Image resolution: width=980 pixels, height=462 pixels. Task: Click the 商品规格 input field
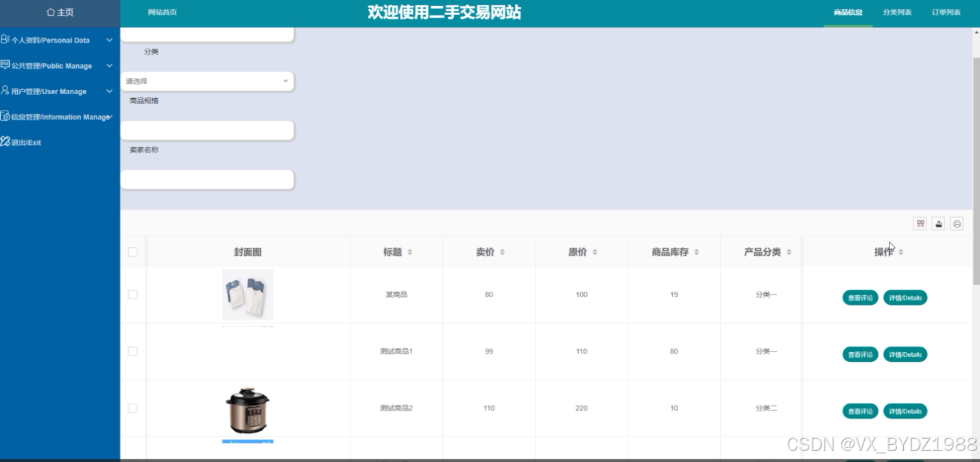point(207,130)
